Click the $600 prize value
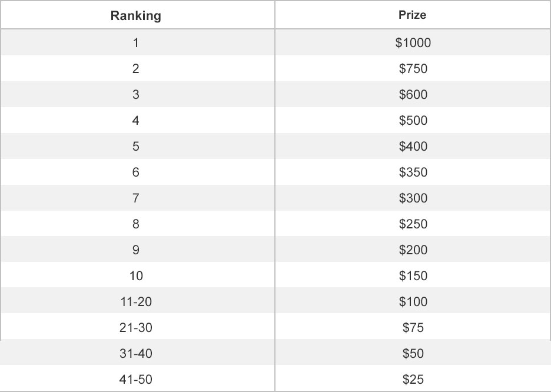The height and width of the screenshot is (392, 551). (413, 95)
